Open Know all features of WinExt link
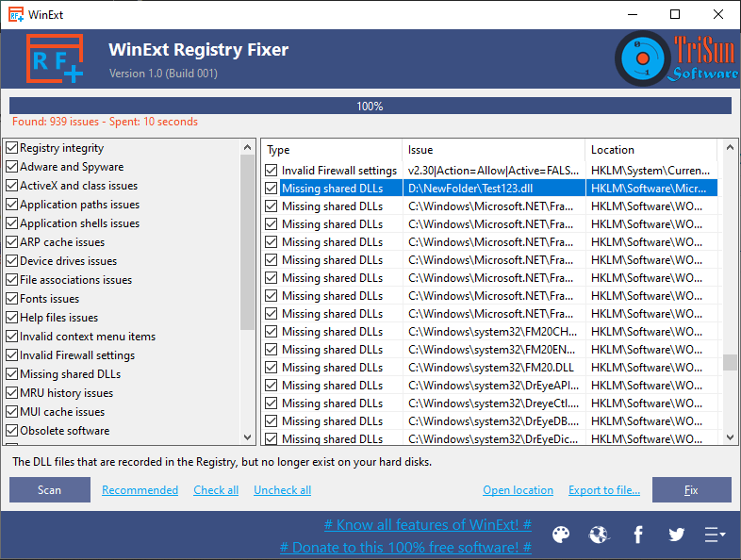 coord(428,524)
